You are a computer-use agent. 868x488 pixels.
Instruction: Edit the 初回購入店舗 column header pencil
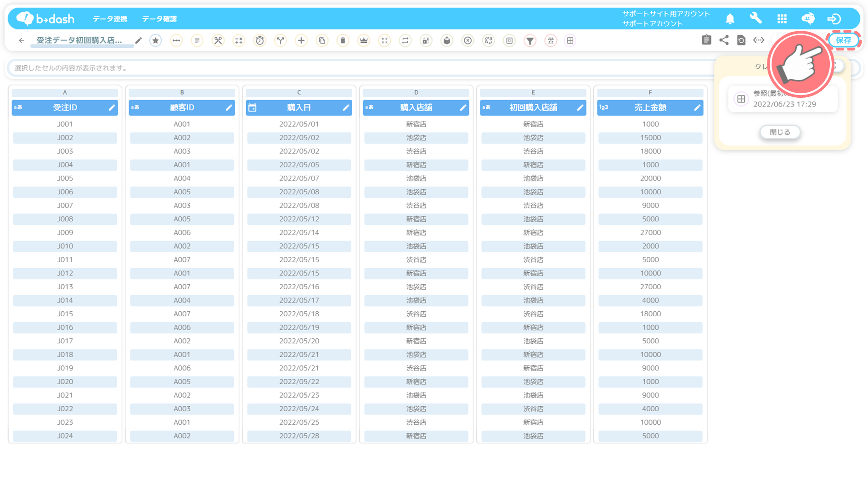point(580,107)
